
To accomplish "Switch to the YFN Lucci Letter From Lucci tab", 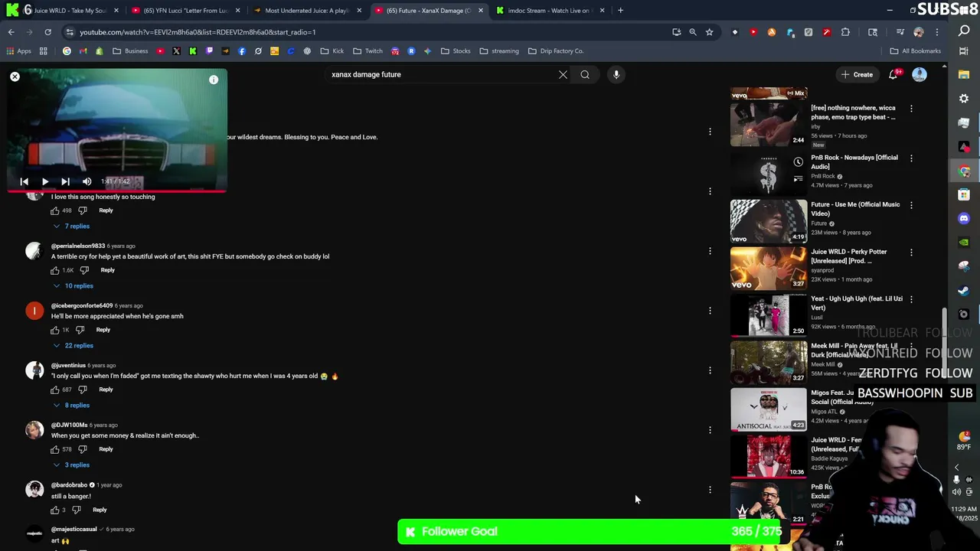I will click(x=187, y=11).
